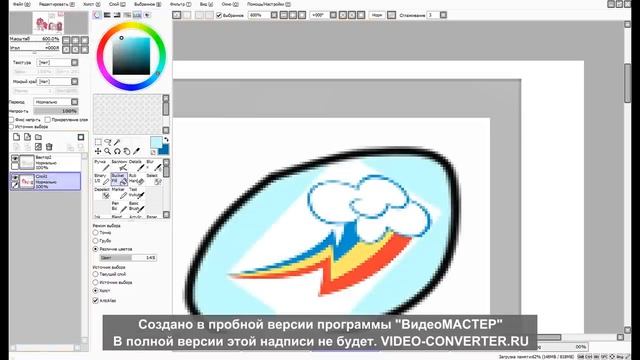Select the Грубо radio option
The width and height of the screenshot is (640, 360).
(x=96, y=240)
